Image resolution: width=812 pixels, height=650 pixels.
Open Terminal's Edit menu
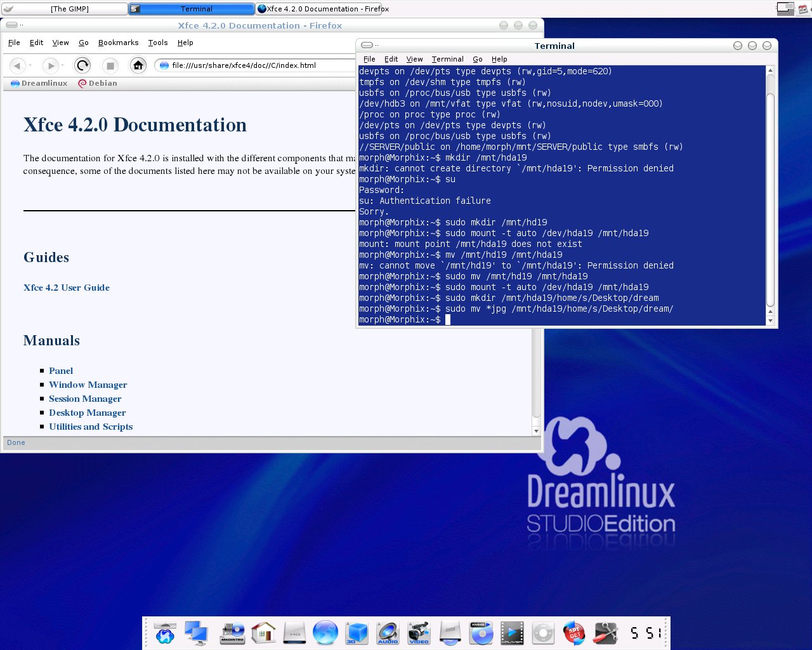(x=391, y=59)
